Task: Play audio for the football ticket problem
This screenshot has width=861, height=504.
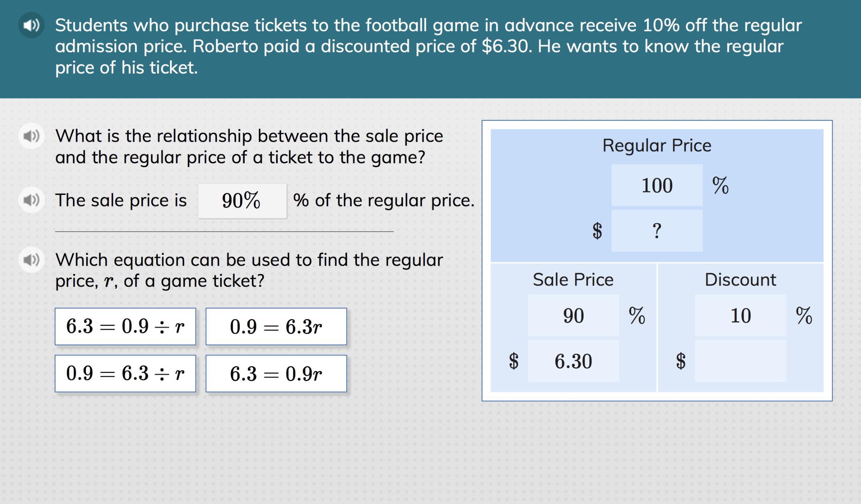Action: pos(31,26)
